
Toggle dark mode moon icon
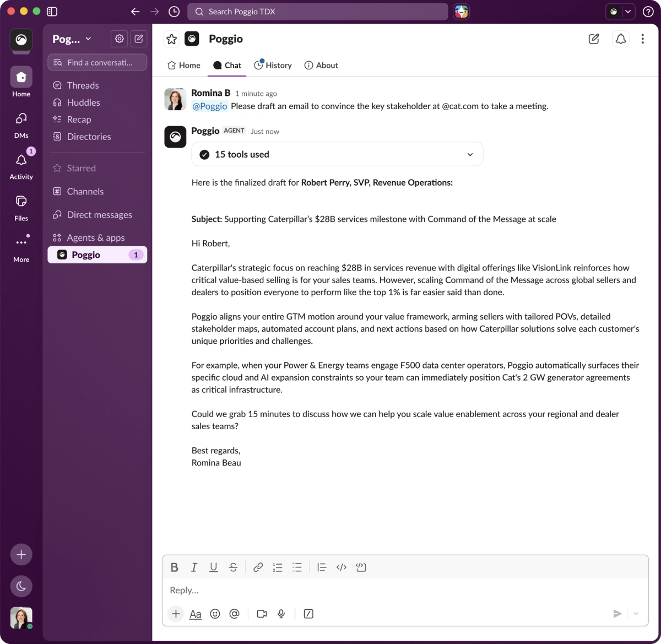click(21, 586)
